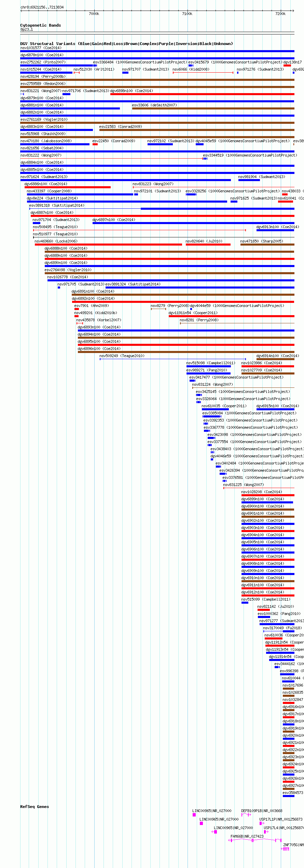Click nsv971707 (Sudmant2013) variant label

[146, 69]
